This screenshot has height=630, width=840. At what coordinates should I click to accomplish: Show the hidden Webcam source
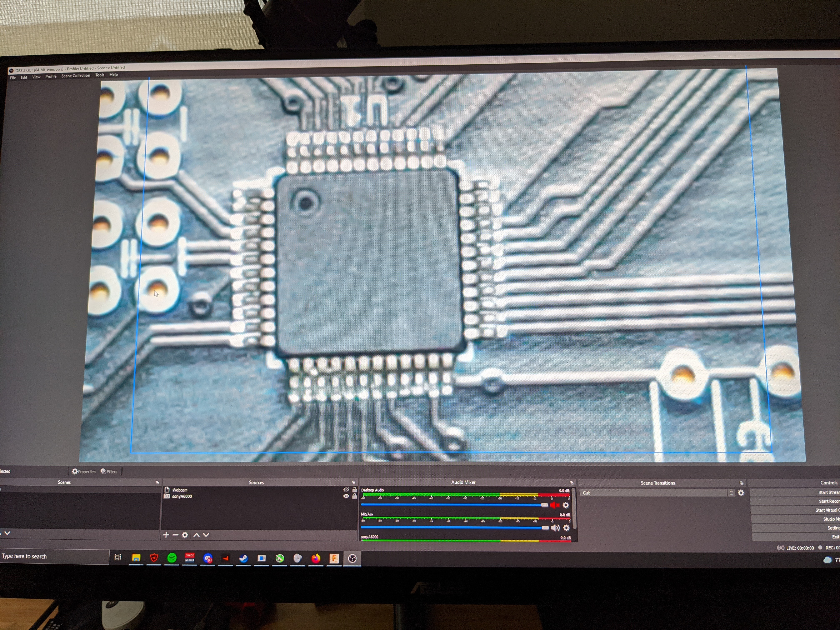click(x=346, y=490)
